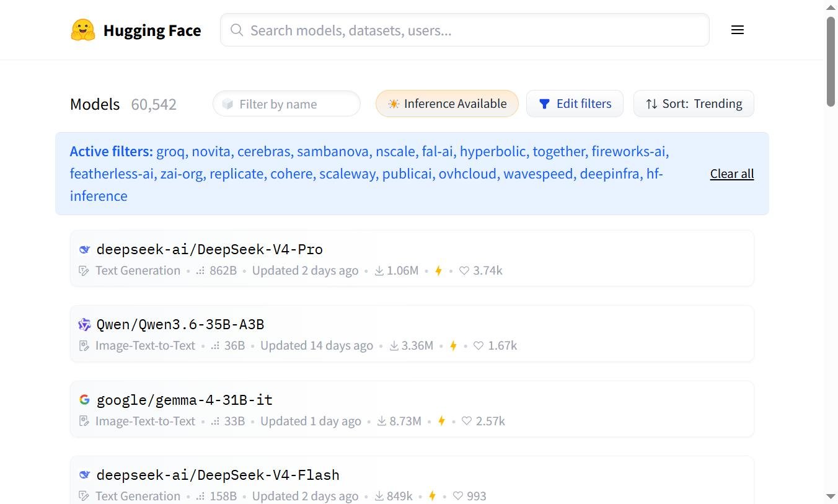Click the download icon next to 849k
The image size is (838, 504).
pyautogui.click(x=379, y=496)
